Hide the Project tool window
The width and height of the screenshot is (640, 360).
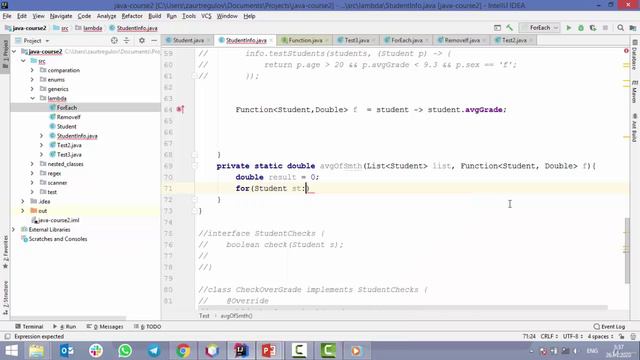[x=154, y=40]
